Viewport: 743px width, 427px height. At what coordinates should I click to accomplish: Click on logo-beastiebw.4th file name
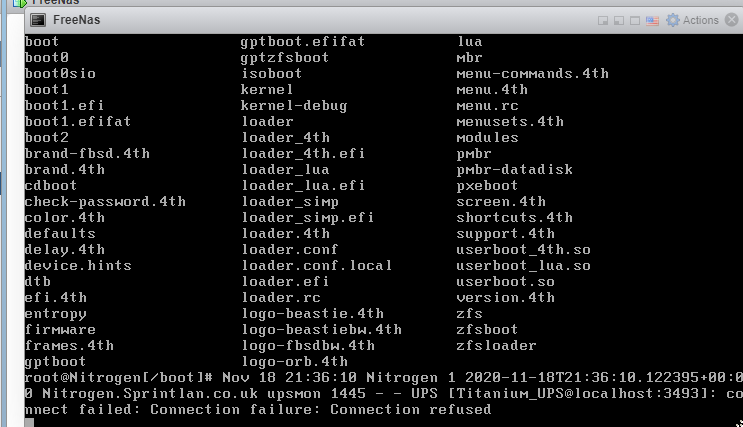(322, 329)
